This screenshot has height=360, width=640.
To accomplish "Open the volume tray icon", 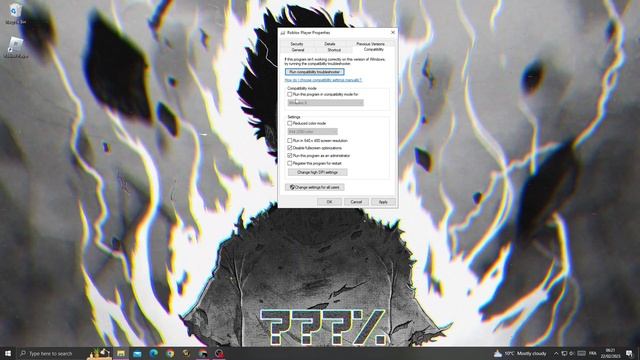I will [x=572, y=353].
